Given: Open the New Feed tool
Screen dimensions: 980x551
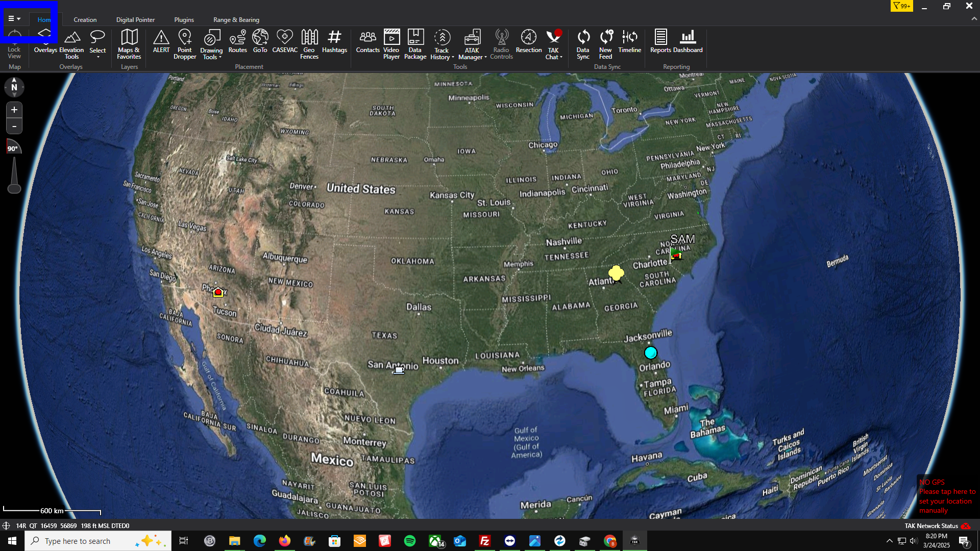Looking at the screenshot, I should [606, 44].
